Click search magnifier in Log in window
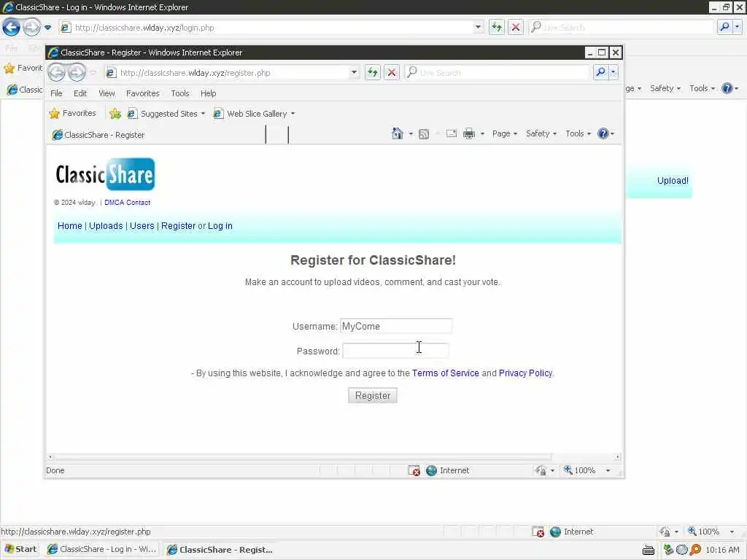This screenshot has width=747, height=560. coord(724,27)
